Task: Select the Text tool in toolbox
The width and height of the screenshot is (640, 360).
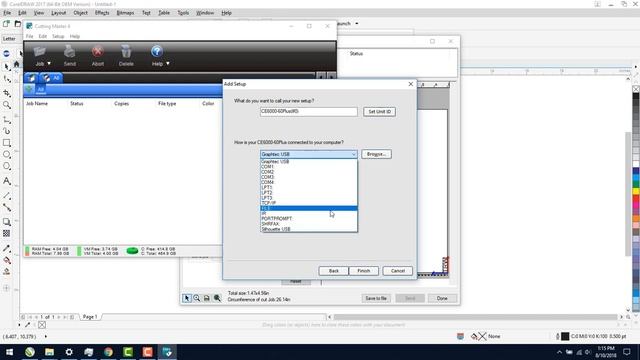Action: 7,181
